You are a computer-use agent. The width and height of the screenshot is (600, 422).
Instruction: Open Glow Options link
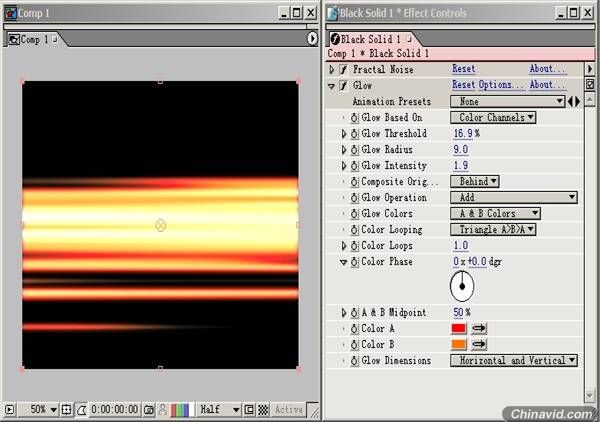[501, 85]
